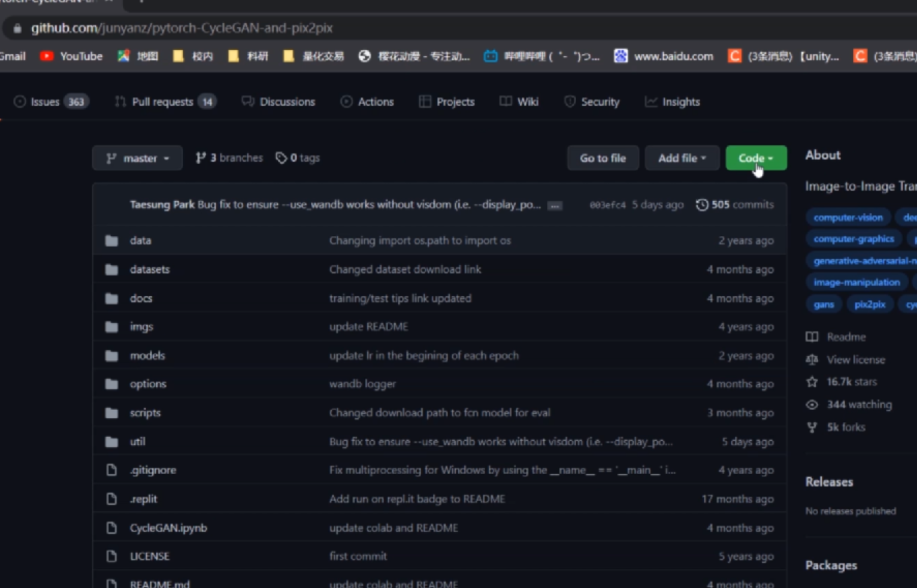917x588 pixels.
Task: Click the forks icon in About
Action: coord(812,427)
